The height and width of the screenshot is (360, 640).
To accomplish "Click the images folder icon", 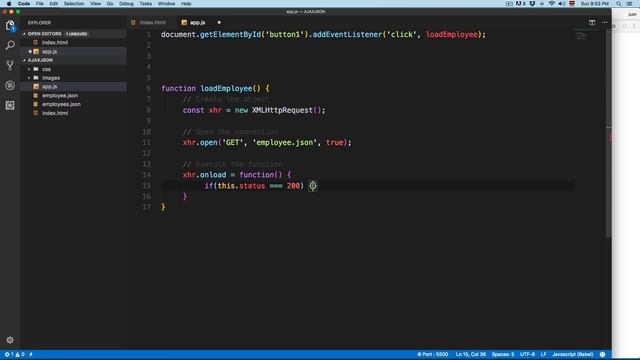I will (36, 78).
